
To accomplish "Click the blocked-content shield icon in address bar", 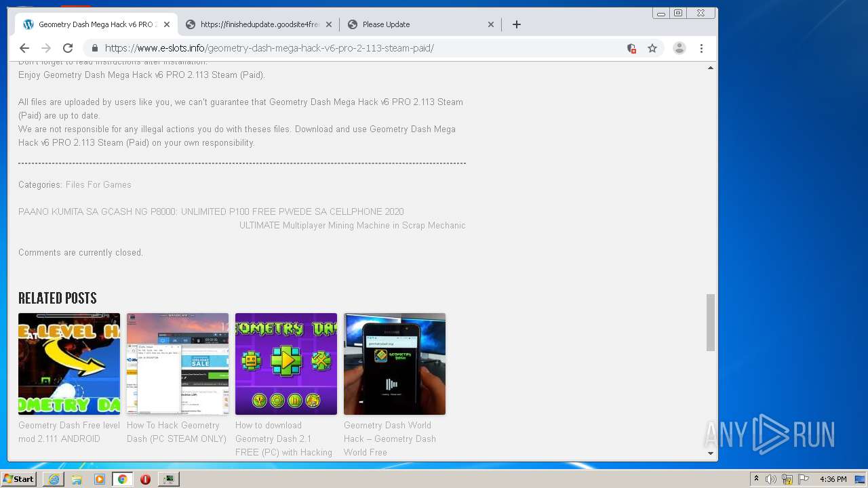I will click(631, 48).
